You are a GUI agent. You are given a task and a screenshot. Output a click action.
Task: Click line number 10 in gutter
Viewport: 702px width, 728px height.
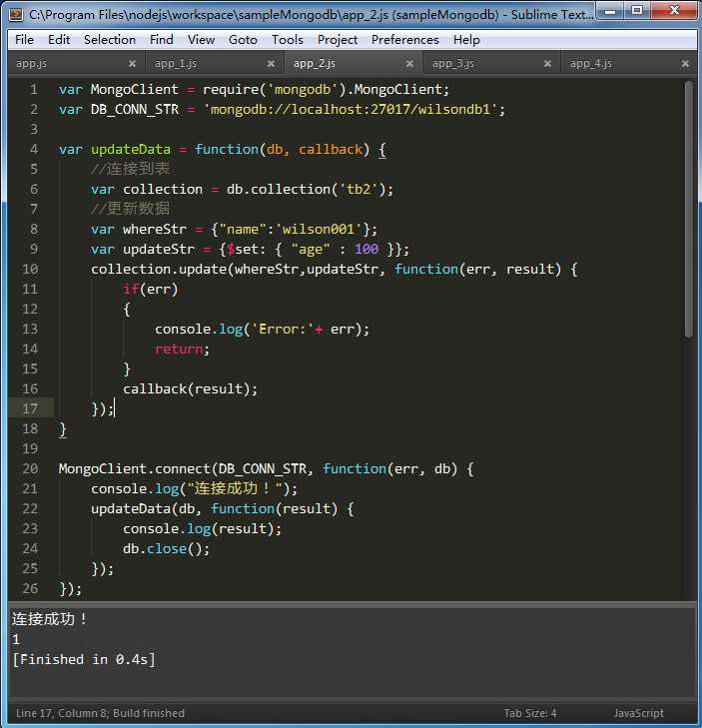(30, 269)
